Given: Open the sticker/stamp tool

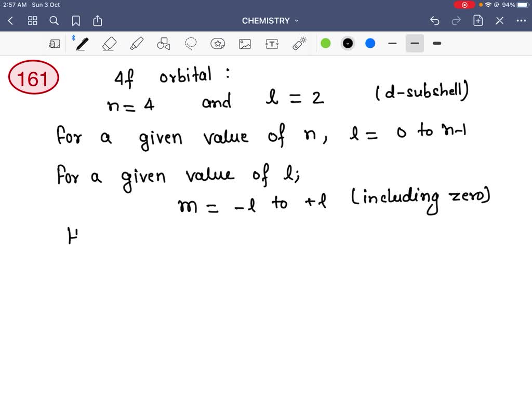Looking at the screenshot, I should pos(218,44).
